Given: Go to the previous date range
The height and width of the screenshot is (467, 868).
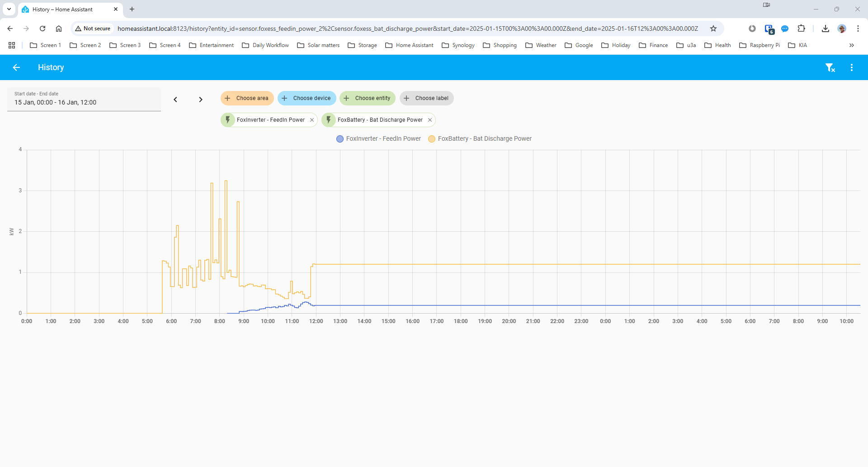Looking at the screenshot, I should click(175, 100).
